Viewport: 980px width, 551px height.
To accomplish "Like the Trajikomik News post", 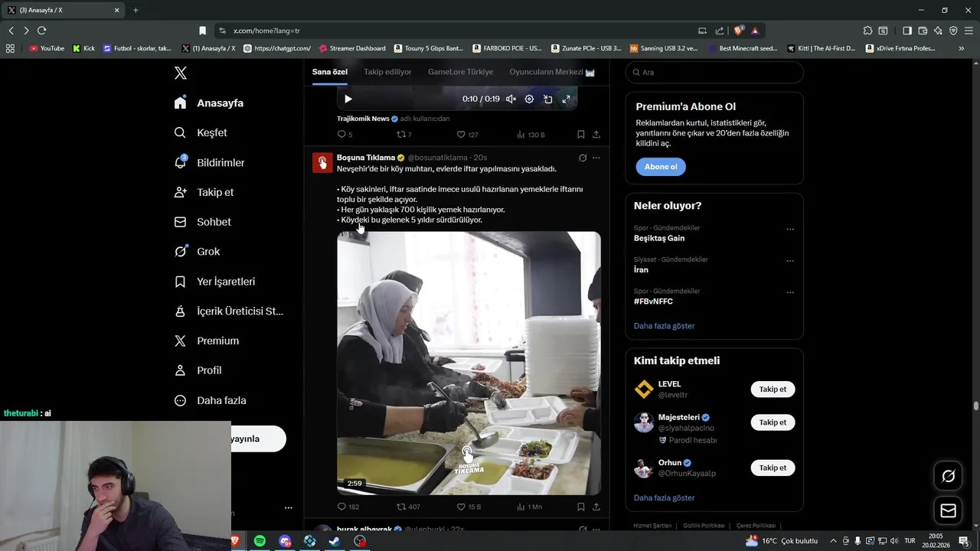I will pyautogui.click(x=467, y=135).
